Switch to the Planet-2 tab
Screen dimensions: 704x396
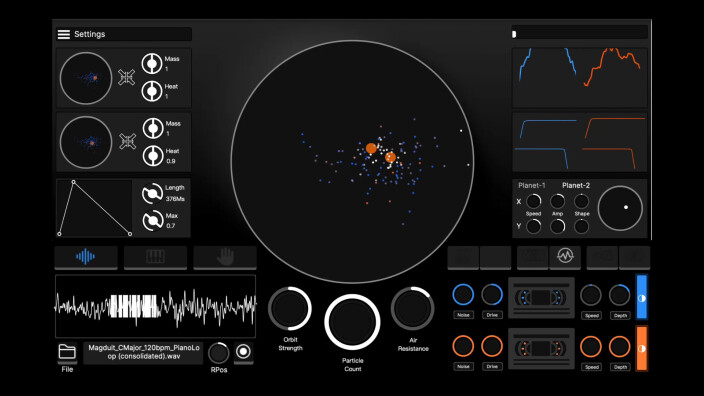click(x=576, y=185)
